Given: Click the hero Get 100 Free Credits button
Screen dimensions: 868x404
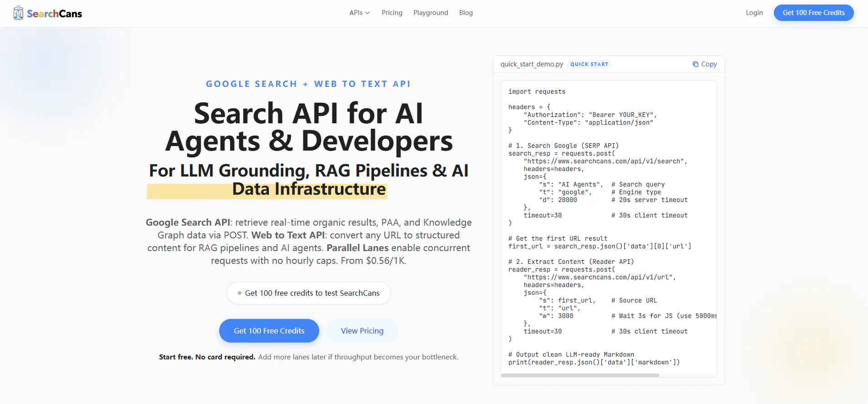Looking at the screenshot, I should tap(269, 331).
